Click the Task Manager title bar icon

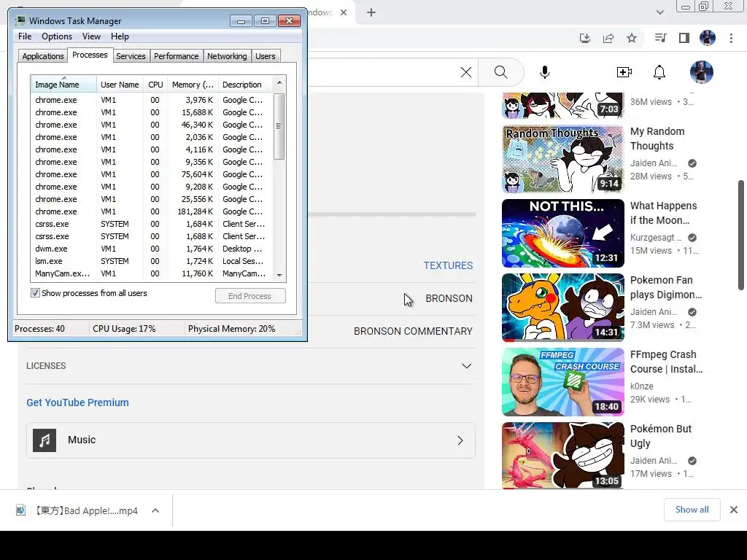(x=20, y=20)
